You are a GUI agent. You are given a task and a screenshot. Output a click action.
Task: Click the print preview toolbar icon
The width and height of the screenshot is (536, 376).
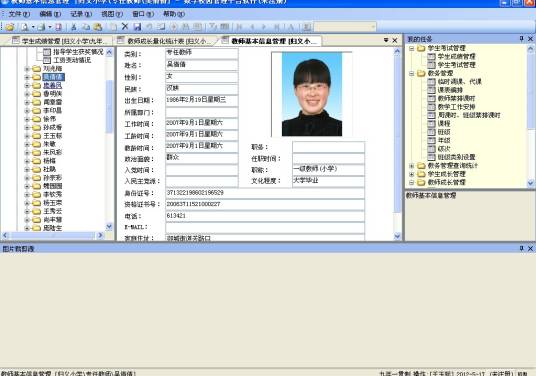(25, 27)
